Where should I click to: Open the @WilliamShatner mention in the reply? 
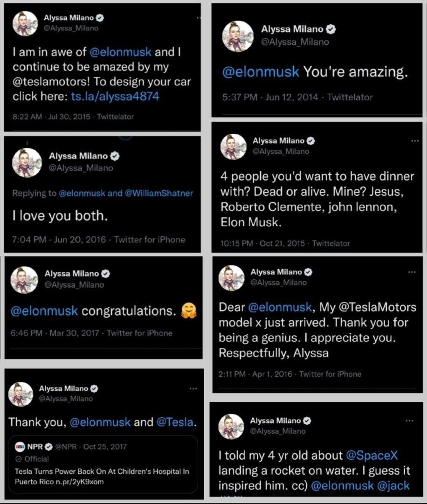coord(158,193)
